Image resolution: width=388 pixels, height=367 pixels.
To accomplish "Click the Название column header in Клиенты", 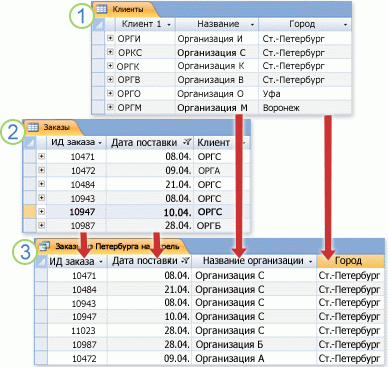I will click(217, 24).
